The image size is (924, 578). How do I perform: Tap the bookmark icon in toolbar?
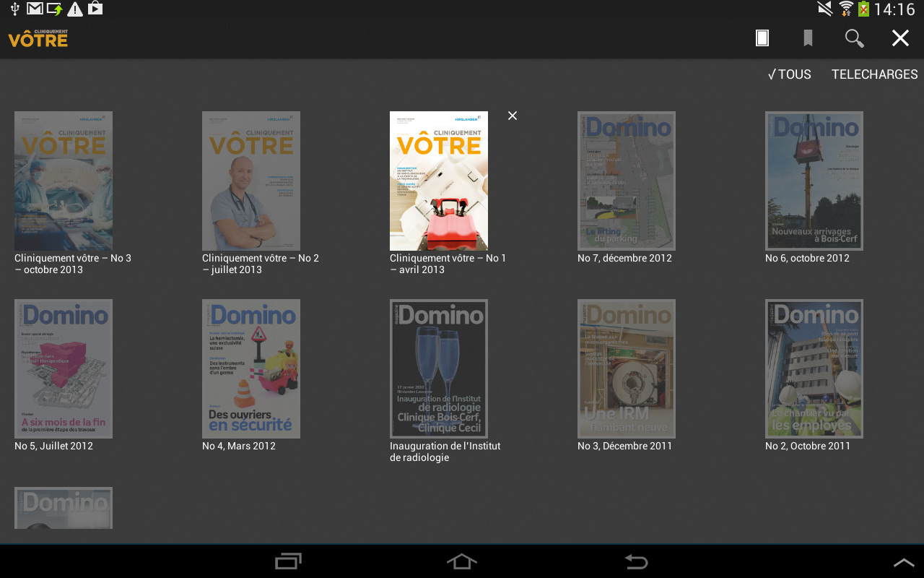808,38
